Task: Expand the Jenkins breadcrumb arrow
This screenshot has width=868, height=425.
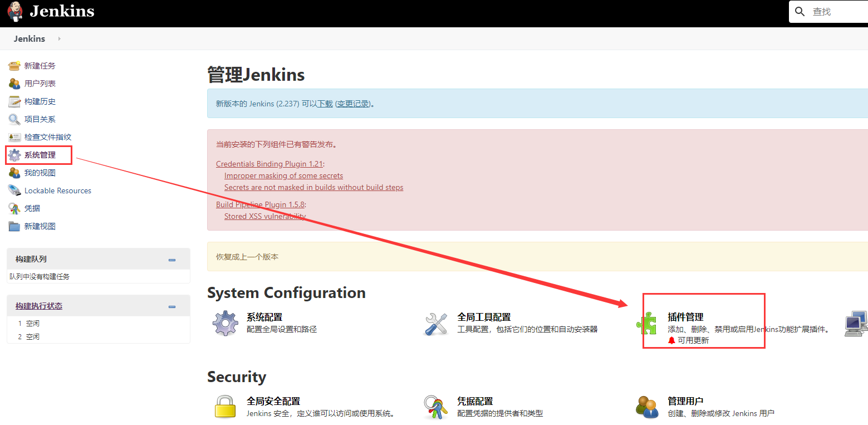Action: 59,39
